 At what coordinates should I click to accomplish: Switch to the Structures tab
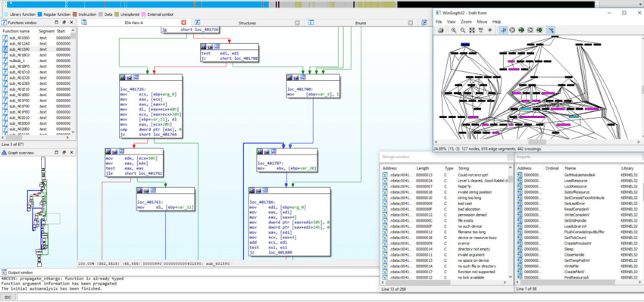(x=247, y=23)
